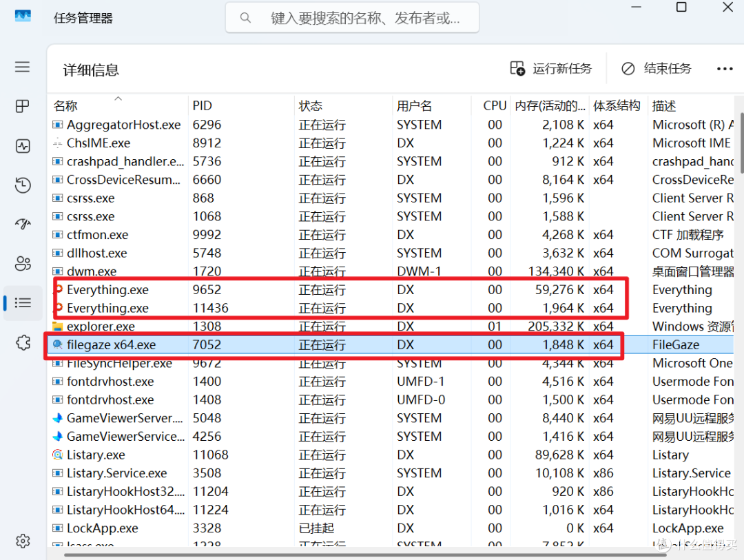The height and width of the screenshot is (560, 744).
Task: Select the Listary.Service.exe row
Action: tap(391, 473)
